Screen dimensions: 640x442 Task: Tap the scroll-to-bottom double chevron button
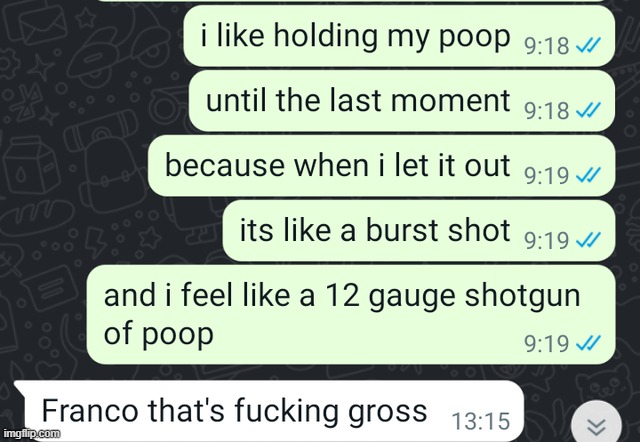[x=596, y=425]
